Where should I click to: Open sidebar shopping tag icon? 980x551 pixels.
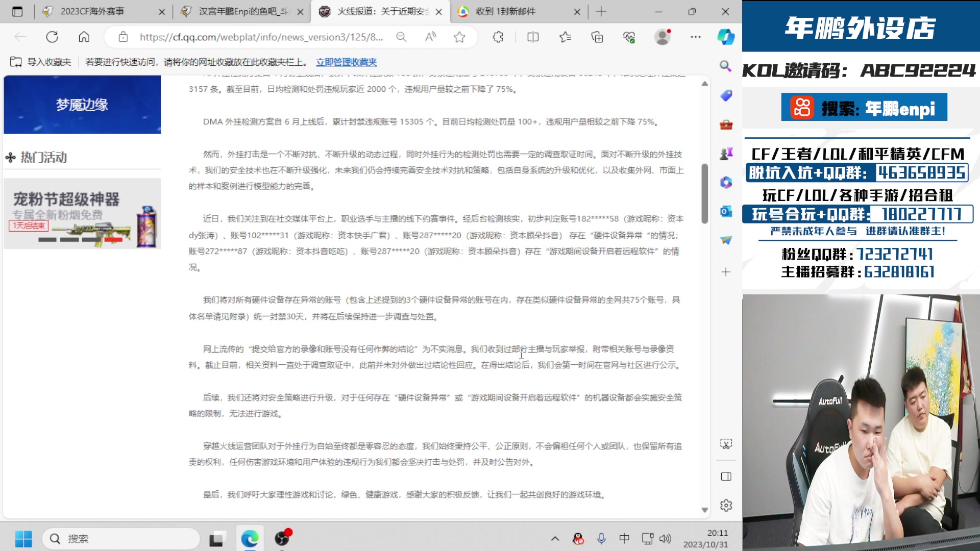pos(726,95)
